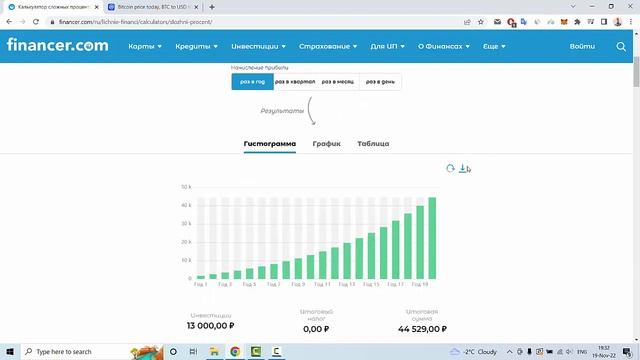
Task: Click the Год 1 bar in the histogram
Action: tap(201, 277)
